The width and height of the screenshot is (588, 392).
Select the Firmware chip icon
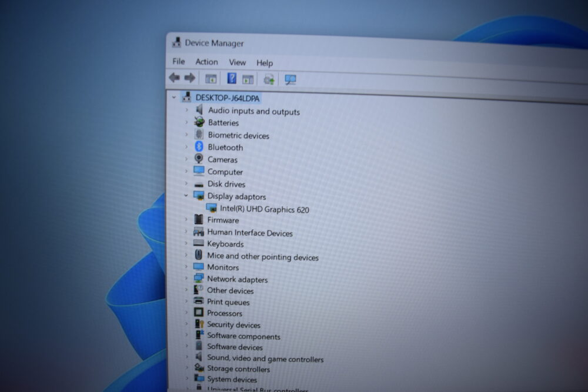[x=199, y=219]
